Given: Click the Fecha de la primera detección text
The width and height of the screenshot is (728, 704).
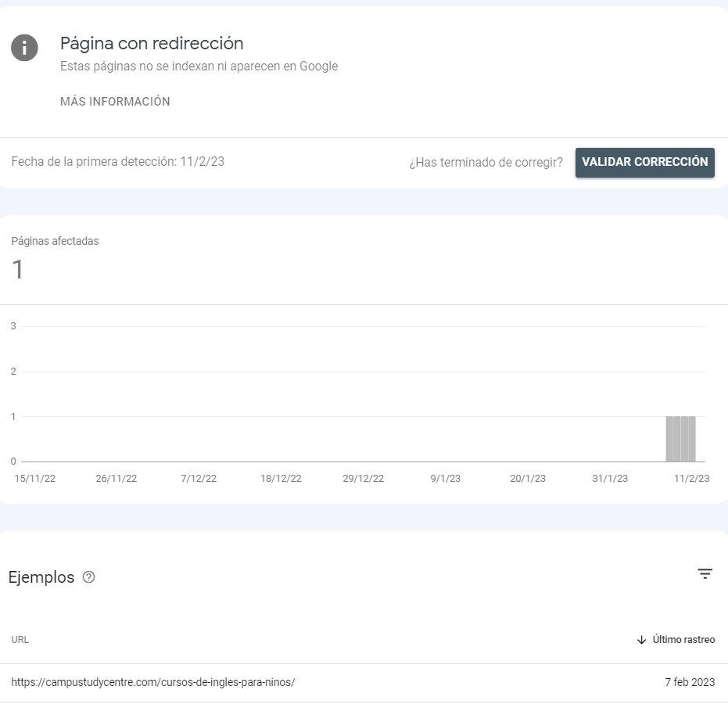Looking at the screenshot, I should click(x=117, y=162).
